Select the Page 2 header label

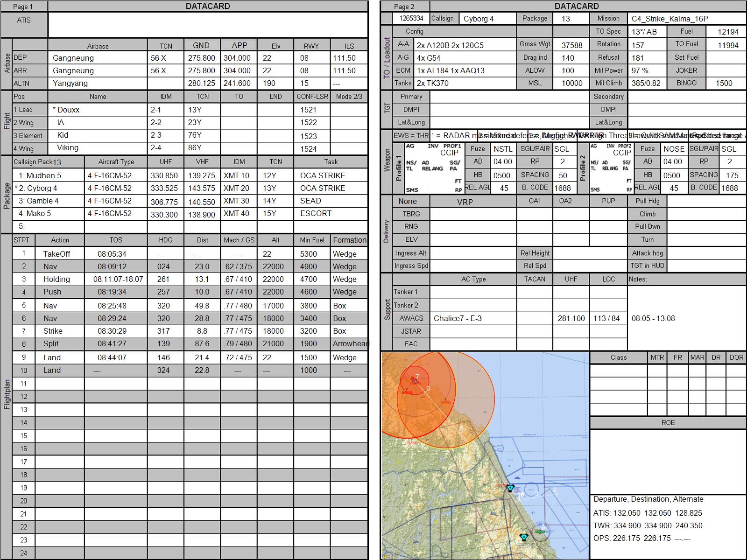(x=404, y=7)
